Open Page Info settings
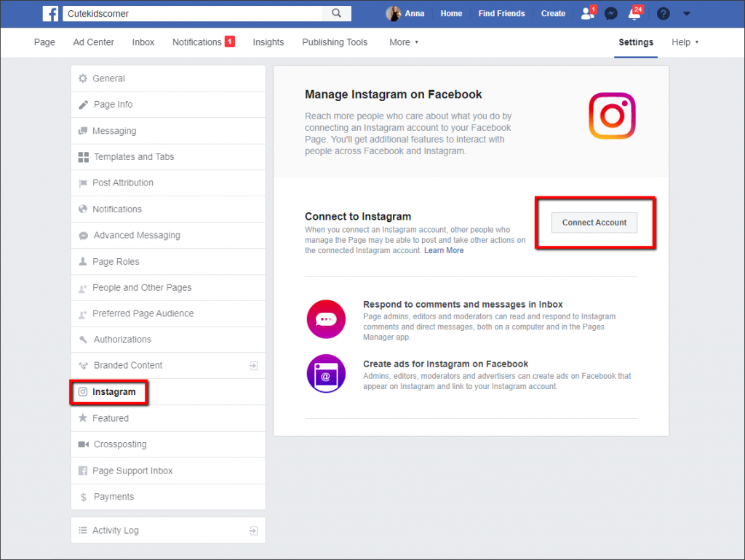 pos(168,105)
